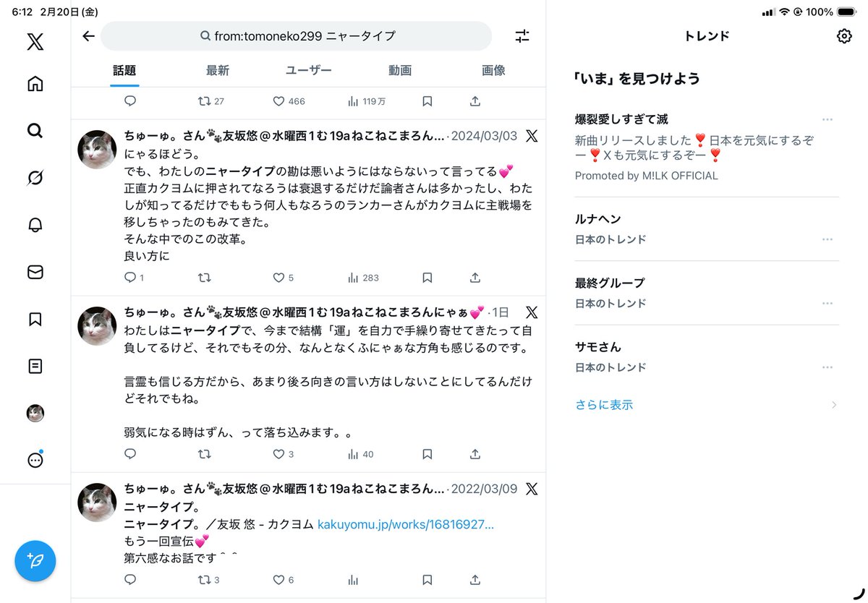Open Grok icon on 2024/03/03 post
This screenshot has height=603, width=868.
click(532, 136)
